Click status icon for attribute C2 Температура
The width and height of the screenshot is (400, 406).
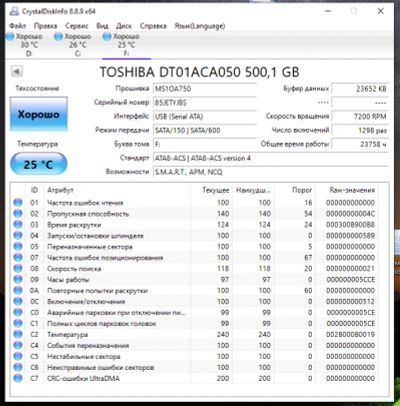coord(18,334)
